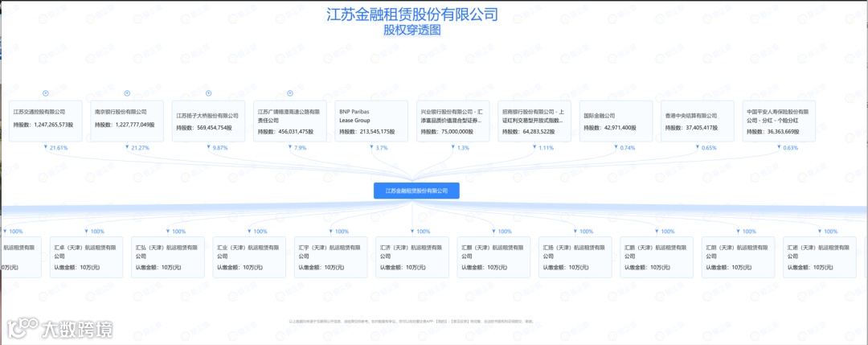Open the 汇麒（天津）航运租赁 subsidiary card
Screen dimensions: 868x345
(493, 257)
